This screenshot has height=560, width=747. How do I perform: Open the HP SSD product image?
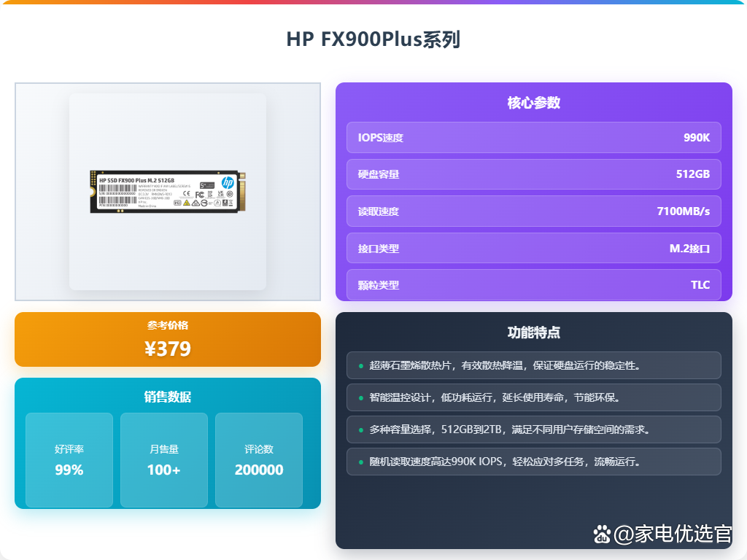[168, 192]
